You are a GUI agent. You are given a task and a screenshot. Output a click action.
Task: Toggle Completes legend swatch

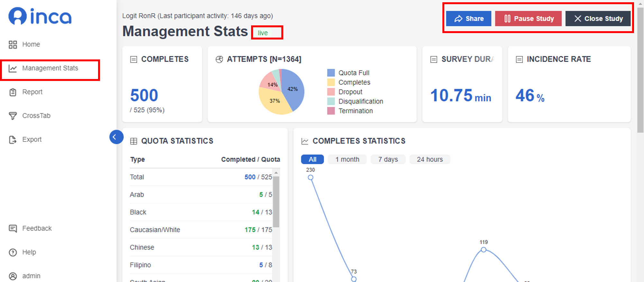[331, 83]
